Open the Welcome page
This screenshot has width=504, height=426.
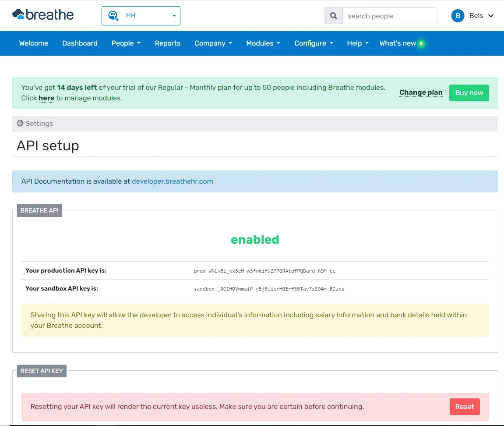click(33, 43)
